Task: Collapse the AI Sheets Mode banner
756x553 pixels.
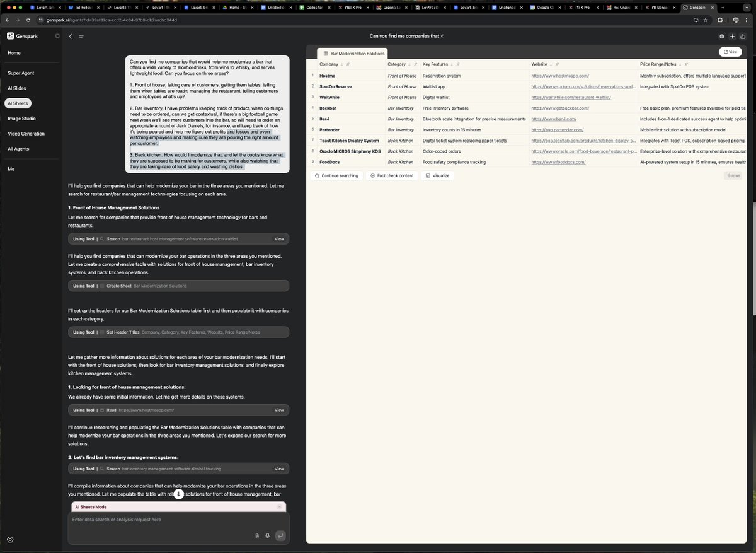Action: pos(279,507)
